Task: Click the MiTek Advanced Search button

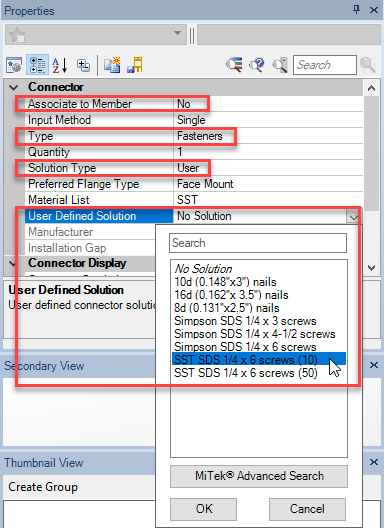Action: [x=259, y=476]
